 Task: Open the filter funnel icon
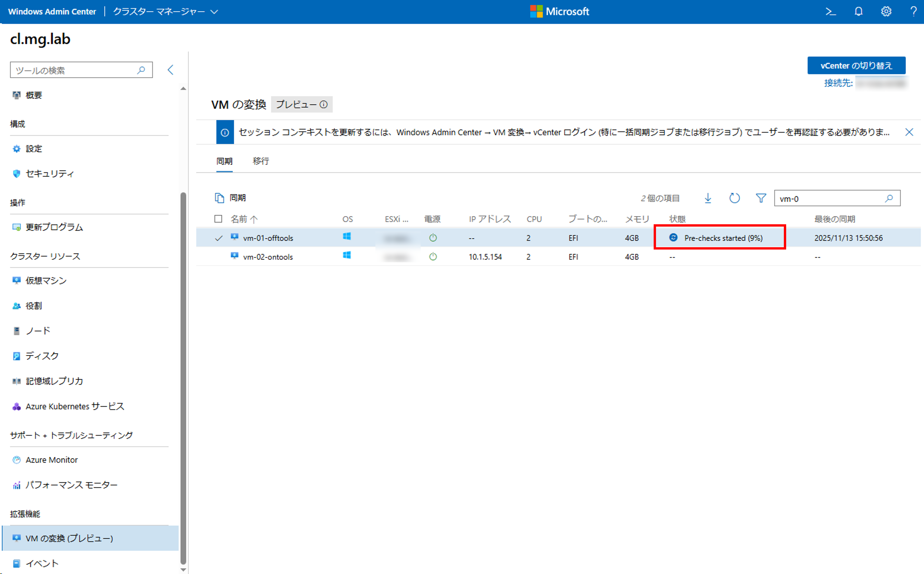click(761, 198)
